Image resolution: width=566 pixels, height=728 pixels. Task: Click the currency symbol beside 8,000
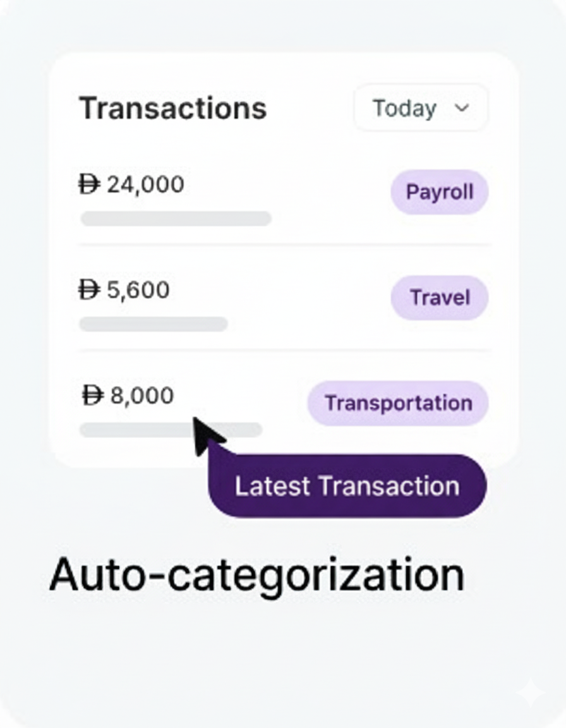pos(93,396)
